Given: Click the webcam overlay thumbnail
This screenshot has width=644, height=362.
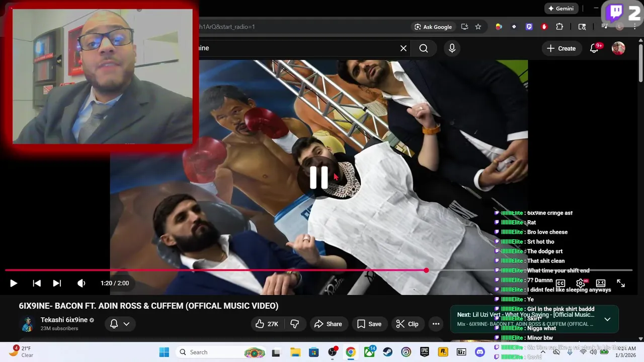Looking at the screenshot, I should click(103, 76).
